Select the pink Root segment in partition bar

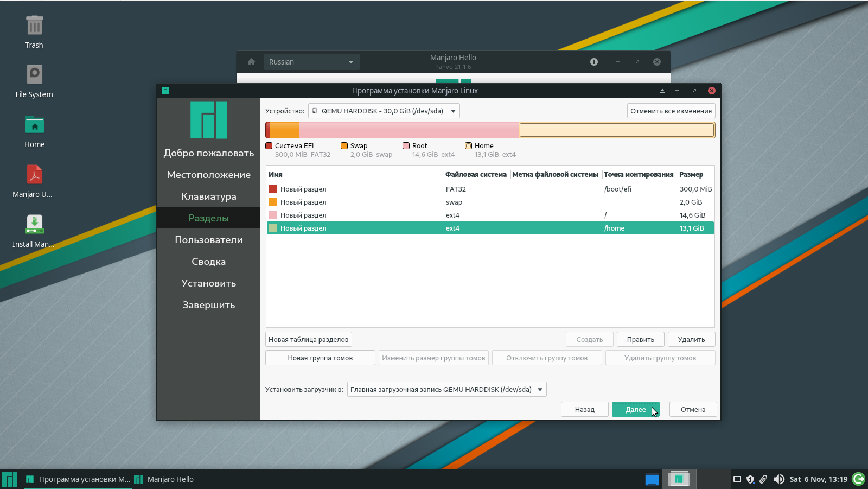click(409, 130)
